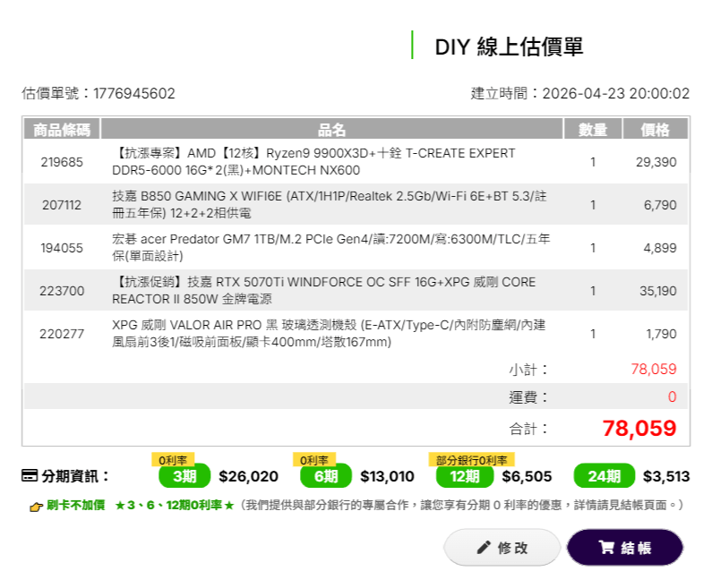The image size is (712, 588).
Task: Click the 分期資訊 label text
Action: pos(75,476)
